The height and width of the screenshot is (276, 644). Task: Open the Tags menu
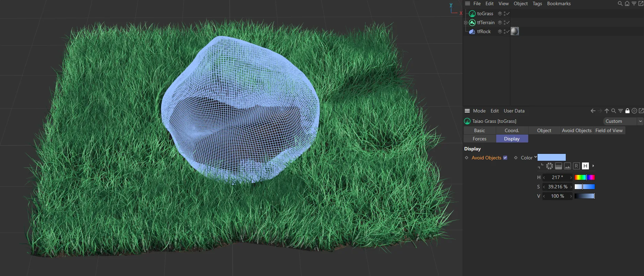point(537,3)
